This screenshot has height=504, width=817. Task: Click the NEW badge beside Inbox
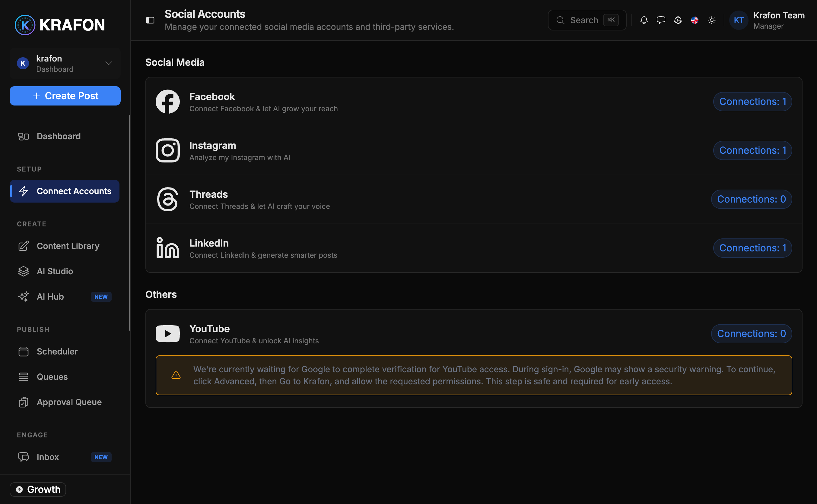[x=101, y=457]
